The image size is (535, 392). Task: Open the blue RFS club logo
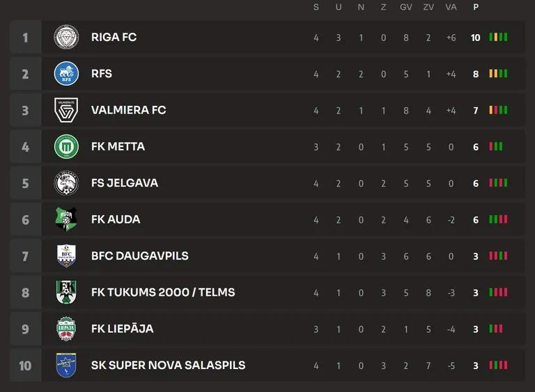tap(66, 73)
